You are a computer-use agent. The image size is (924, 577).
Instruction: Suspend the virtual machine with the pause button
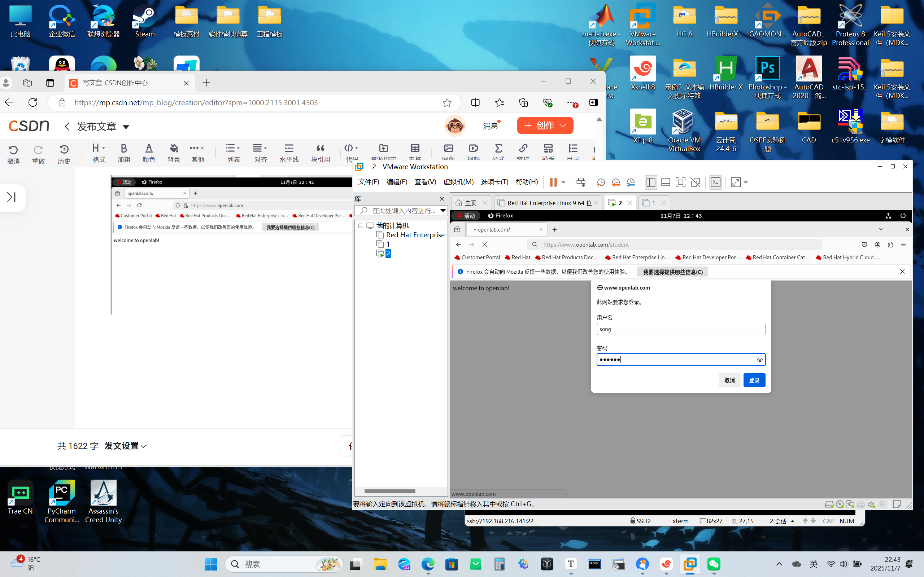[x=553, y=182]
